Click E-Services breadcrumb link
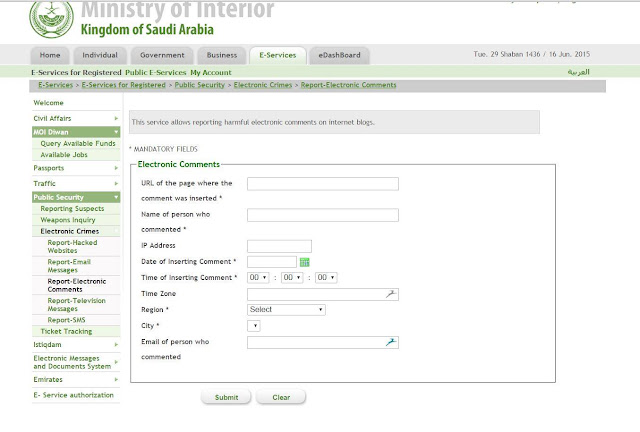Image resolution: width=640 pixels, height=432 pixels. point(56,85)
